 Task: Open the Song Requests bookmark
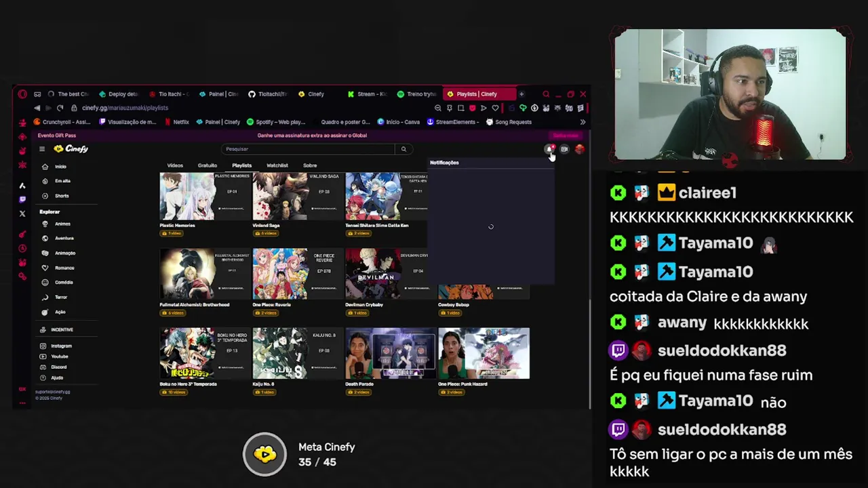point(509,122)
